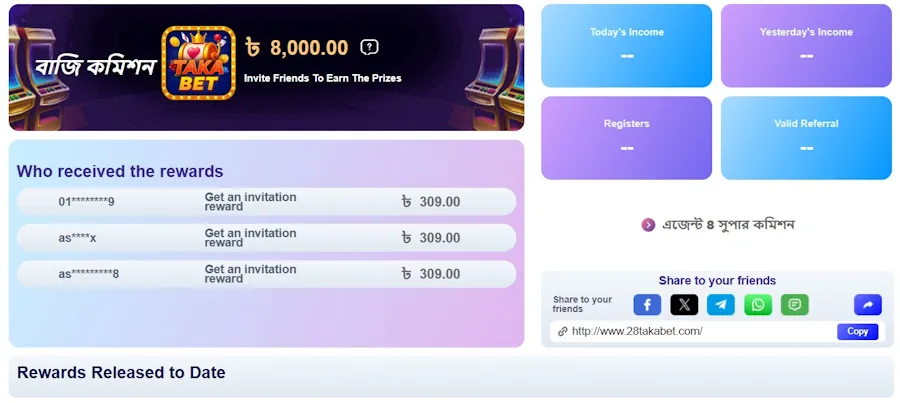This screenshot has width=900, height=403.
Task: View the Valid Referral stat card
Action: [806, 137]
